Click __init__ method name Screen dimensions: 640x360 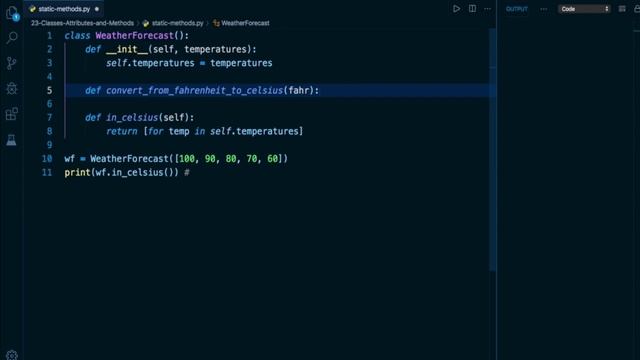click(x=127, y=49)
